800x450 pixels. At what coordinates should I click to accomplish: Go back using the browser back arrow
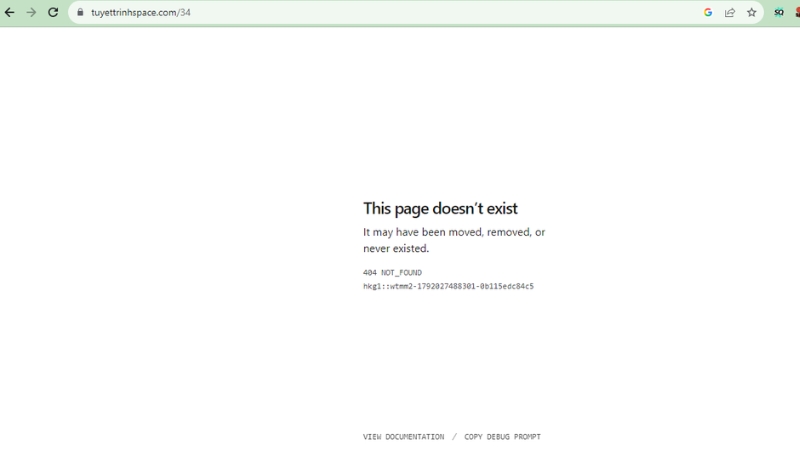point(9,12)
